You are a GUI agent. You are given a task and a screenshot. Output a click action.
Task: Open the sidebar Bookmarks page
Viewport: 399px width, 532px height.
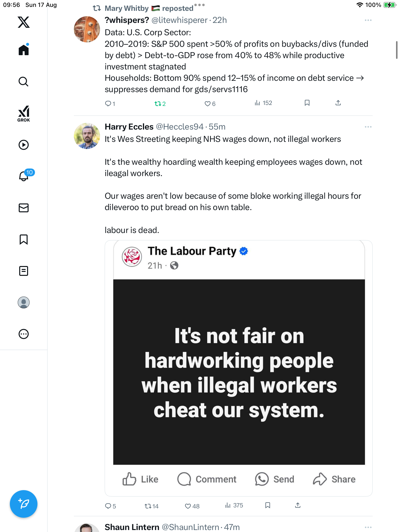24,239
